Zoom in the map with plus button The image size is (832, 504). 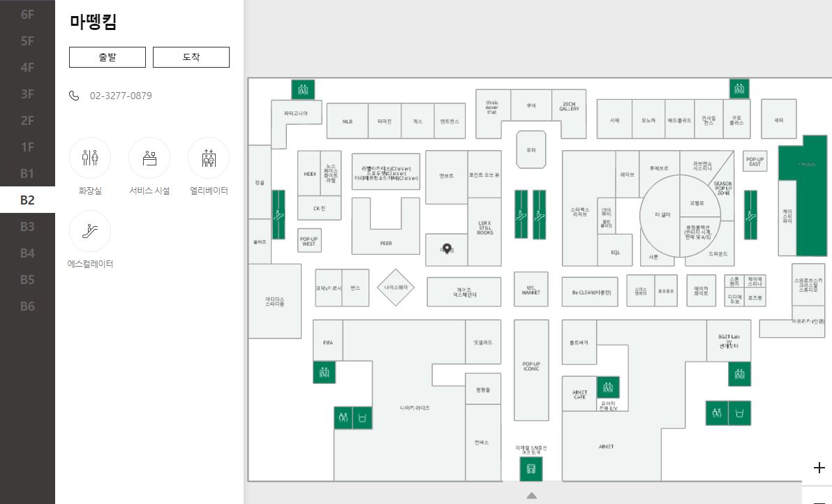(819, 468)
